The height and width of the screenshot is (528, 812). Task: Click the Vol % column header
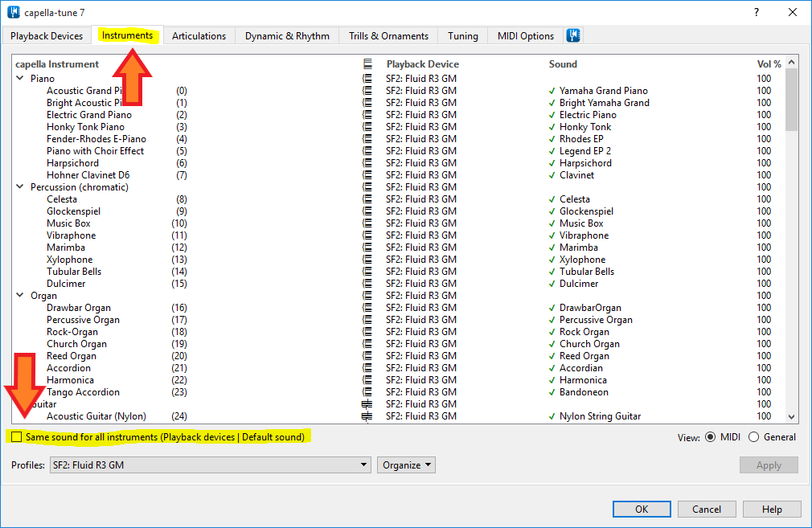(769, 64)
